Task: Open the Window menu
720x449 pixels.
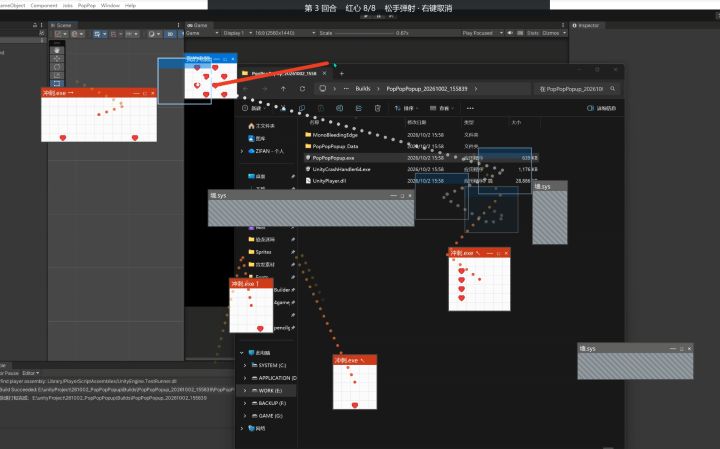Action: click(x=110, y=6)
